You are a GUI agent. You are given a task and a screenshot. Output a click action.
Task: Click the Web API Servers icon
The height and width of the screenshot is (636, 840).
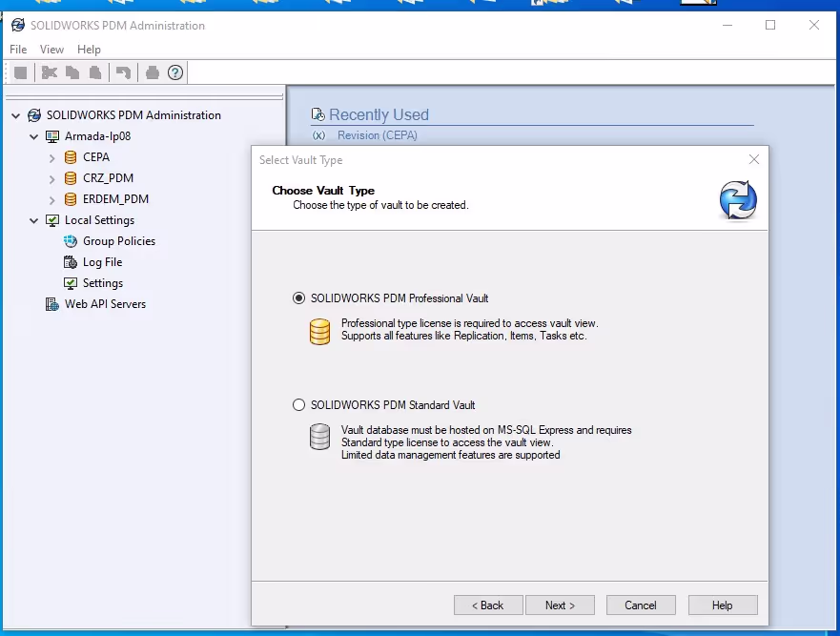[x=52, y=304]
